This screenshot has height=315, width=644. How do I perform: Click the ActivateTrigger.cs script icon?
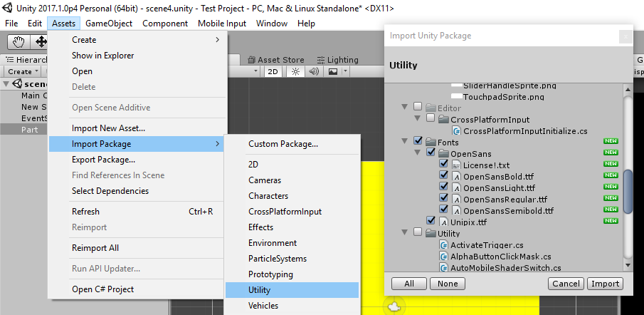point(443,245)
